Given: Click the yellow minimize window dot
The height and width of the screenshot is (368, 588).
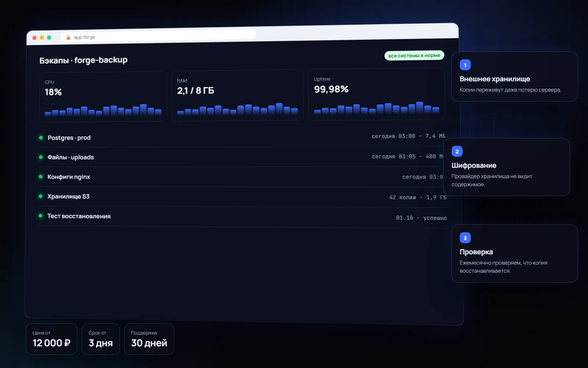Looking at the screenshot, I should point(42,38).
